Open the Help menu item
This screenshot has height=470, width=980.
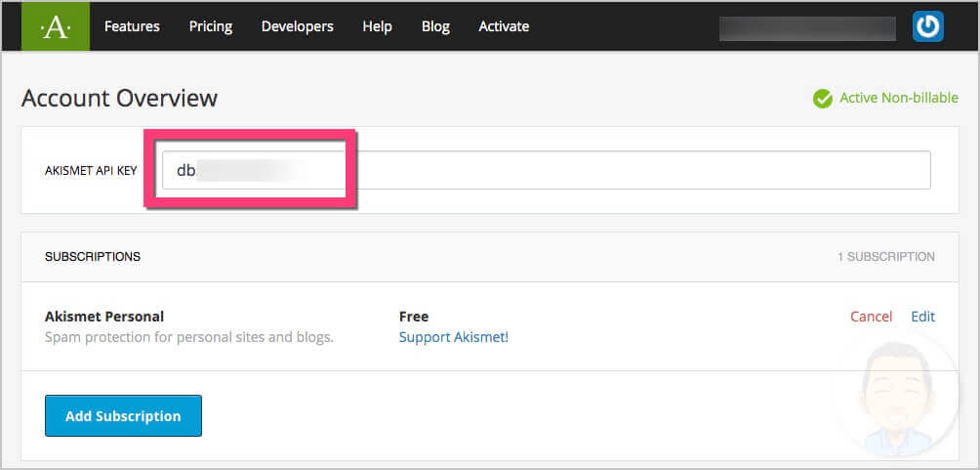click(377, 26)
